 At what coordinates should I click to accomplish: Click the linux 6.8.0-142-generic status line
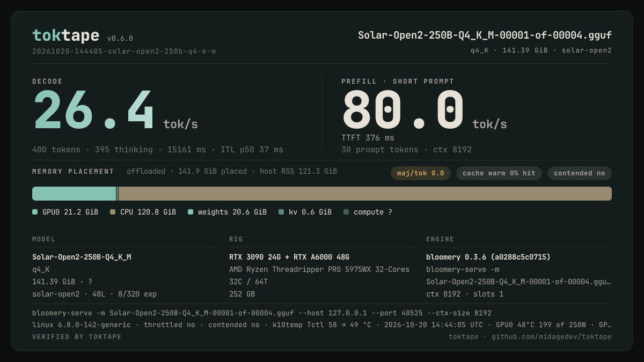(x=322, y=325)
